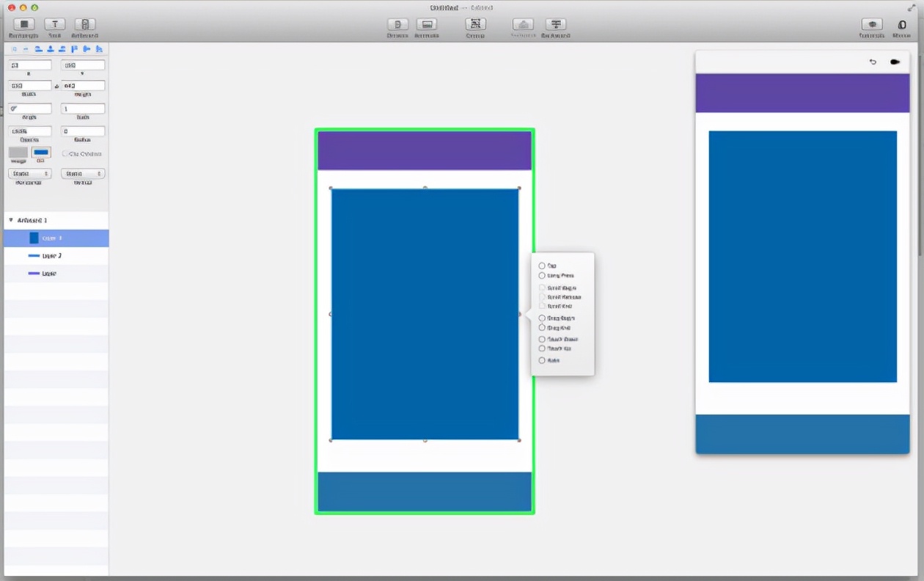Image resolution: width=924 pixels, height=581 pixels.
Task: Click the replay arrow above the right artboard
Action: (x=873, y=62)
